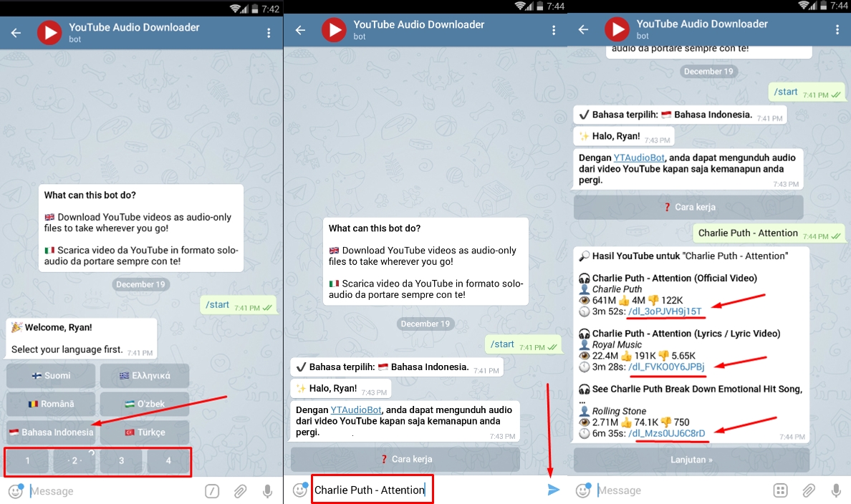Focus input containing Charlie Puth - Attention

click(372, 490)
